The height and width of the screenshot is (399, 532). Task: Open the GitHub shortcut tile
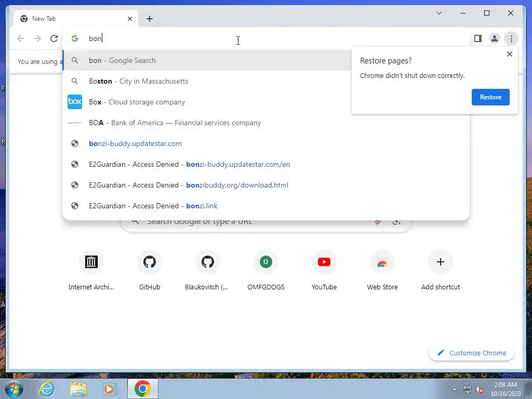150,270
